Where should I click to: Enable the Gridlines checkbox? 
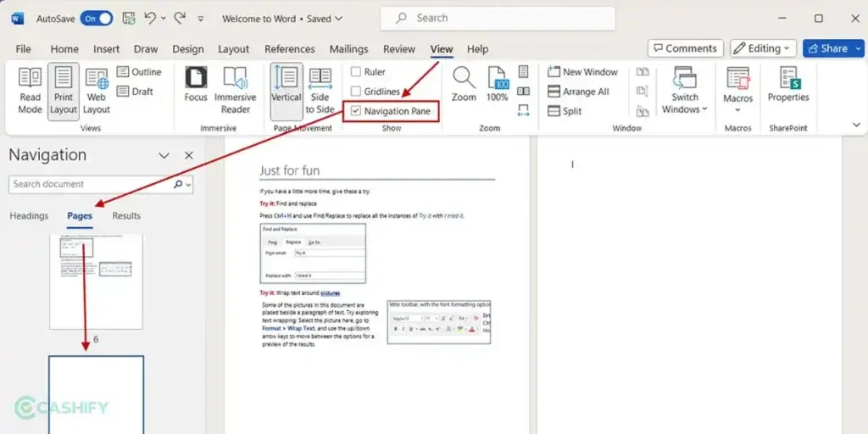(x=356, y=92)
